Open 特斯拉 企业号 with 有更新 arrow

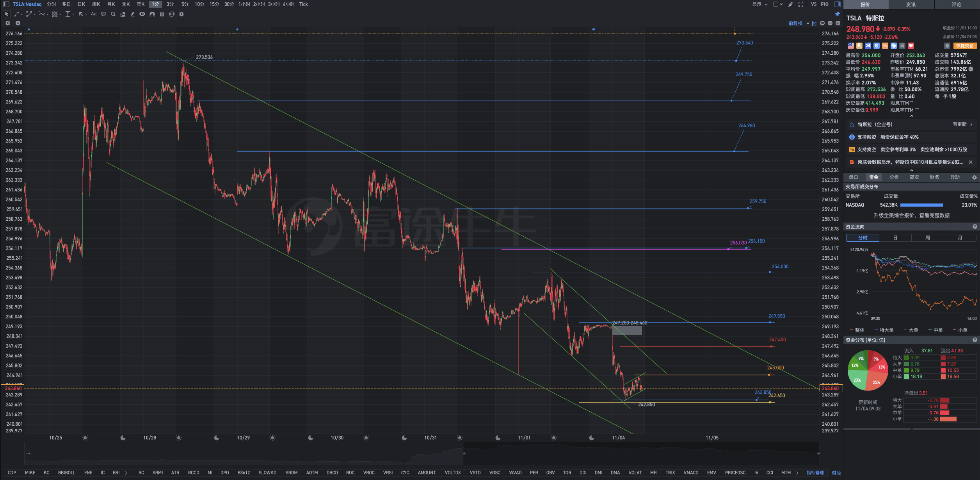[912, 125]
